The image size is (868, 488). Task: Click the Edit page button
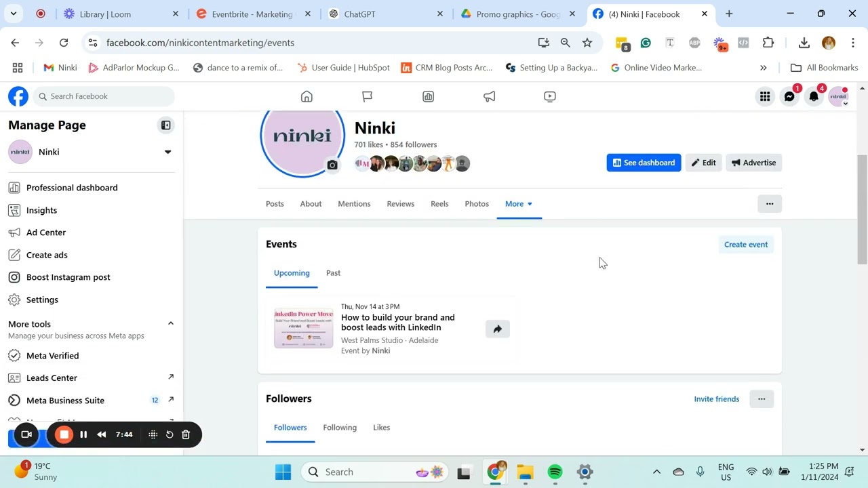click(703, 163)
